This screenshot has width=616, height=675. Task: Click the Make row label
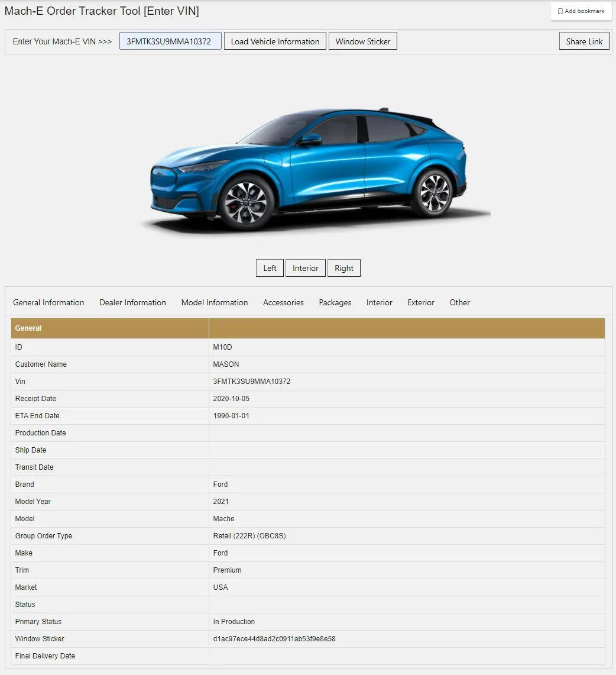pos(24,553)
